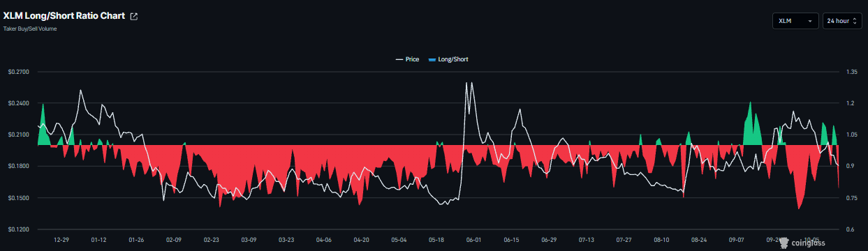Click the 06-29 date label
The width and height of the screenshot is (868, 251).
[549, 240]
